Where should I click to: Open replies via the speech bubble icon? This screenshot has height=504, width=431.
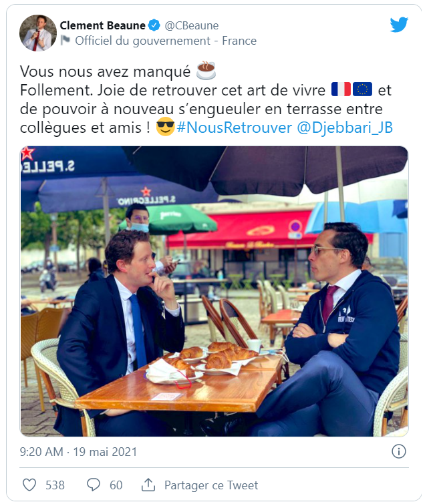point(94,485)
